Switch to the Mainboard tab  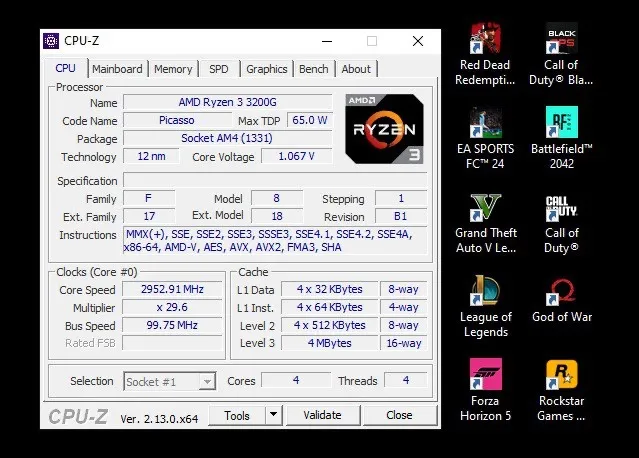[117, 69]
